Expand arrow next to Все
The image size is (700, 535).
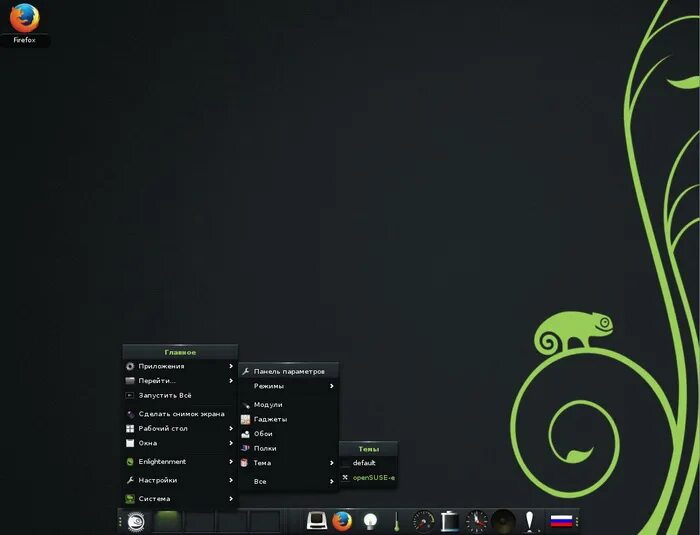click(332, 482)
